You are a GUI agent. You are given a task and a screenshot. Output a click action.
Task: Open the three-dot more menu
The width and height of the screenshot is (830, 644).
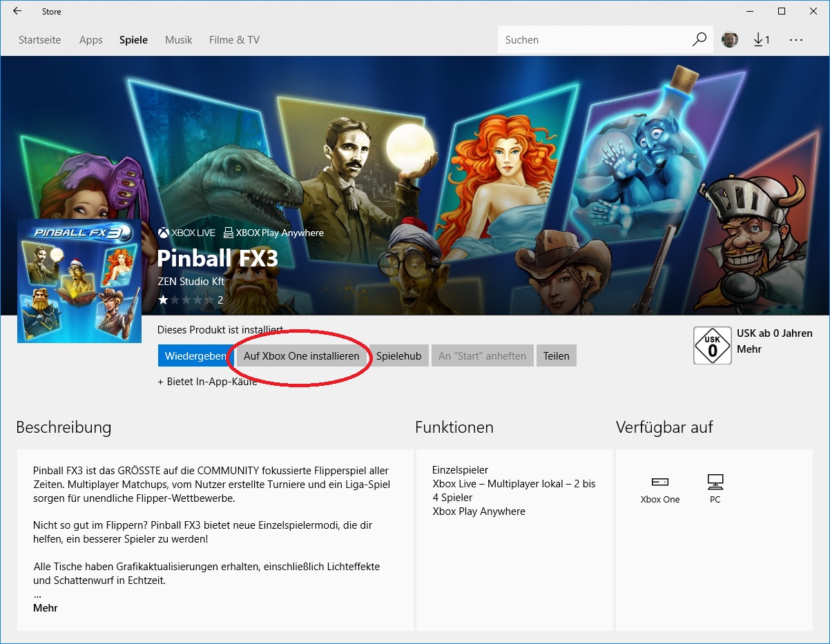(796, 40)
